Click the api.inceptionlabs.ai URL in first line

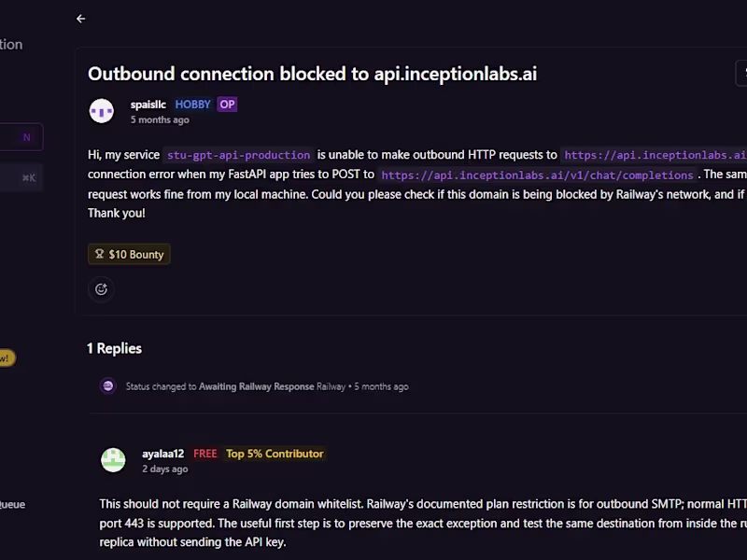[x=655, y=155]
